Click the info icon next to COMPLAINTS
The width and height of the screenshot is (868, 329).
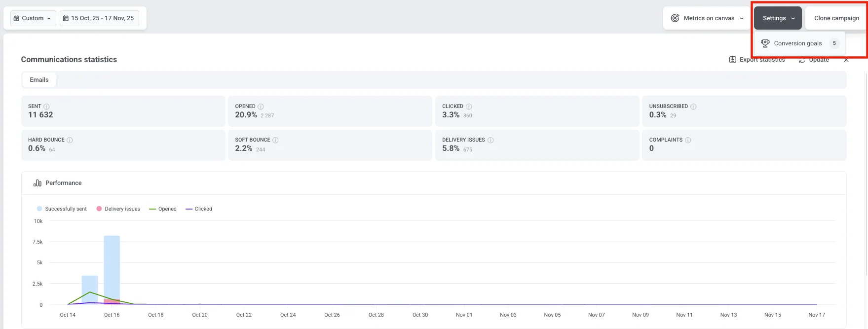(688, 140)
